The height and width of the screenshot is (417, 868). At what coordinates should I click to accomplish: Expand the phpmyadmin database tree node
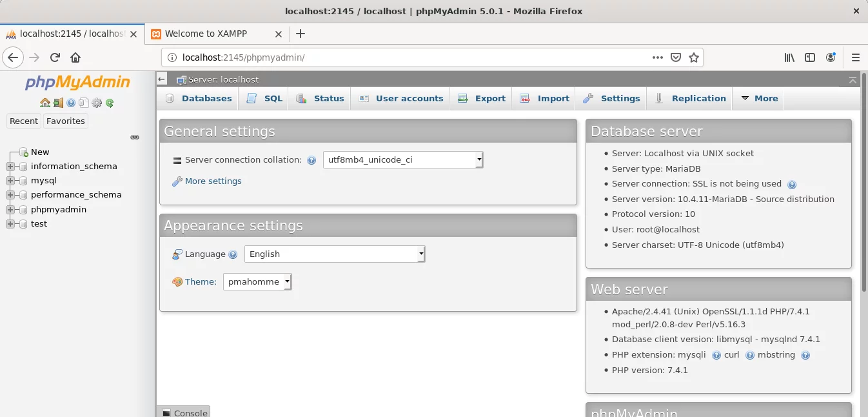(x=10, y=210)
